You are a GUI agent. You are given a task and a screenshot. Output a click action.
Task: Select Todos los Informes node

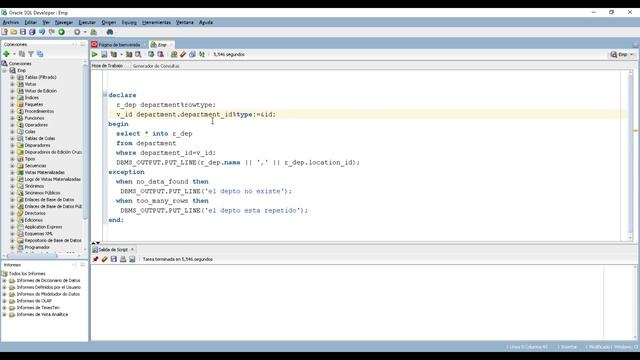pyautogui.click(x=27, y=273)
